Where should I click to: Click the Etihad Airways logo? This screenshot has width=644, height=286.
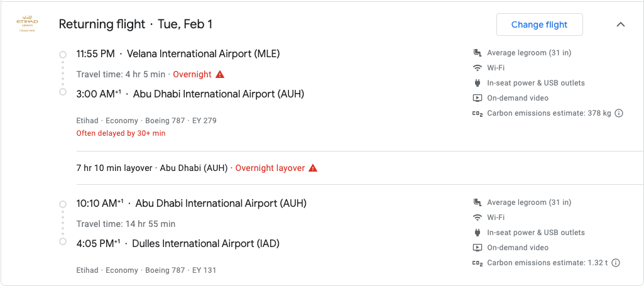[27, 24]
